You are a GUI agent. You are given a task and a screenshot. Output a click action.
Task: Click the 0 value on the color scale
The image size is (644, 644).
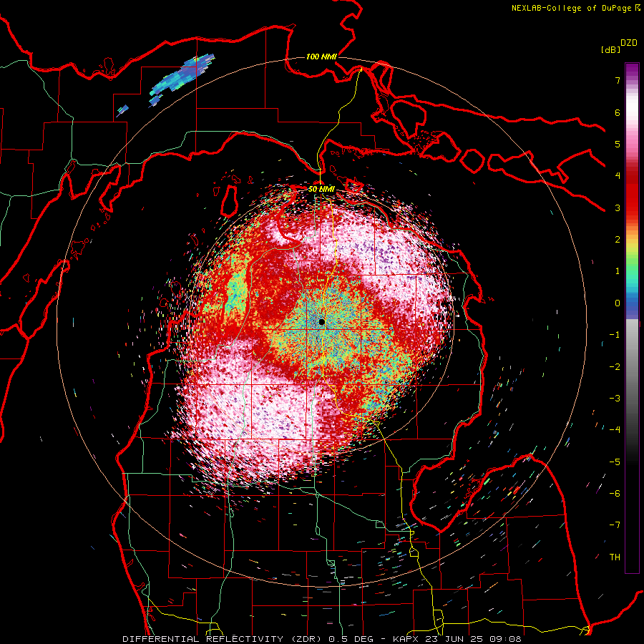[x=618, y=303]
